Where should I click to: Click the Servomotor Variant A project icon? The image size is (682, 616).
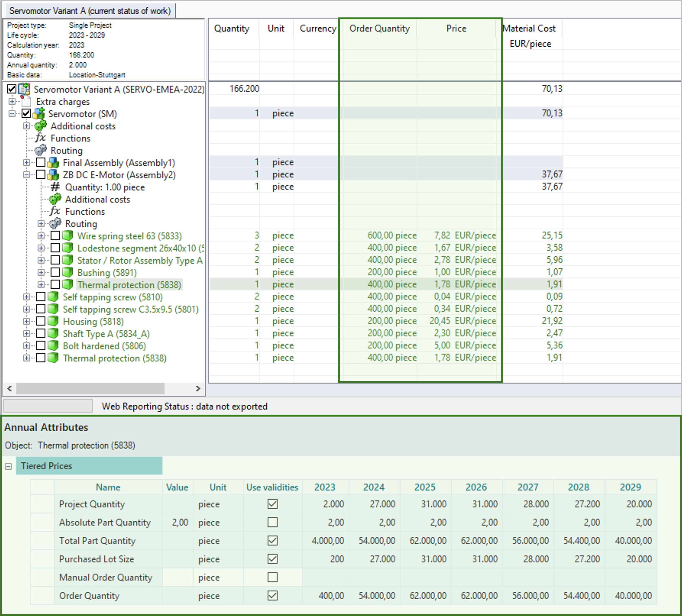(24, 89)
